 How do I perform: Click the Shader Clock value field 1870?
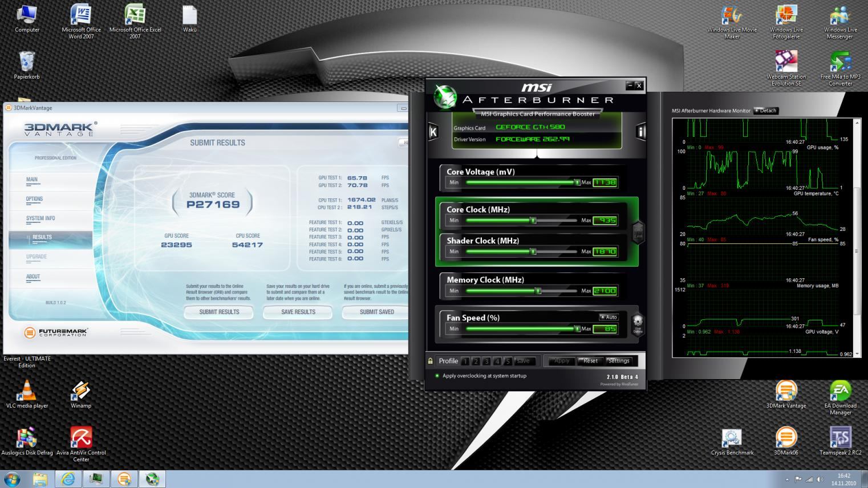[605, 251]
